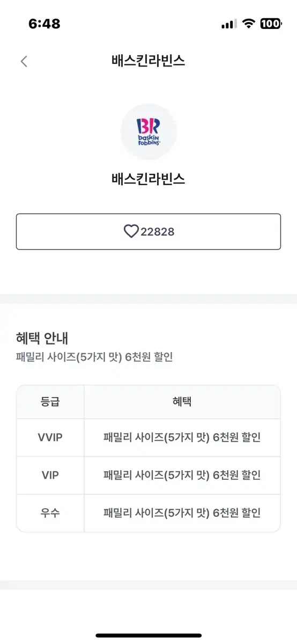Tap the 우수 grade row label
297x644 pixels.
tap(50, 513)
